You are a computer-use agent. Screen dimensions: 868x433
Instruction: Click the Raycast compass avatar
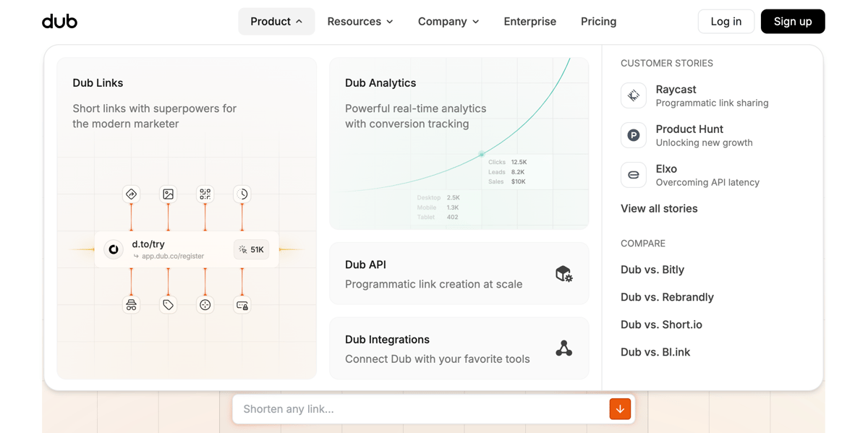(x=633, y=95)
